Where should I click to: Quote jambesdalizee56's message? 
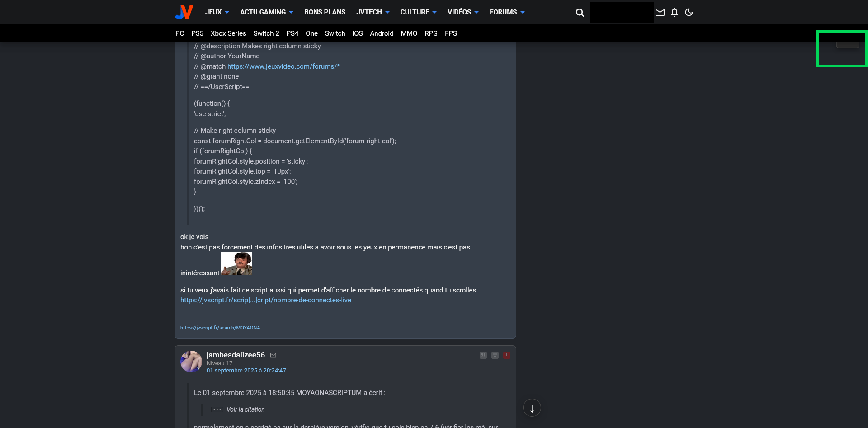(483, 355)
